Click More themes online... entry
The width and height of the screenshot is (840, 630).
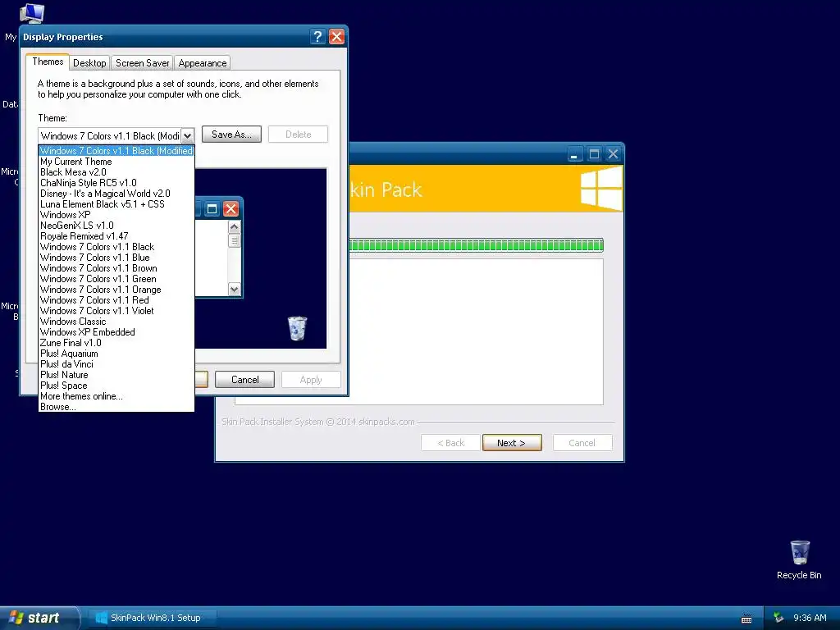(116, 396)
